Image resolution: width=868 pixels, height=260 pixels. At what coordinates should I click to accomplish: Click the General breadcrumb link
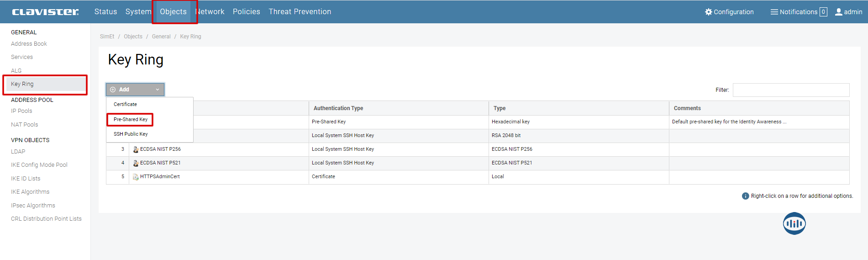pyautogui.click(x=161, y=37)
